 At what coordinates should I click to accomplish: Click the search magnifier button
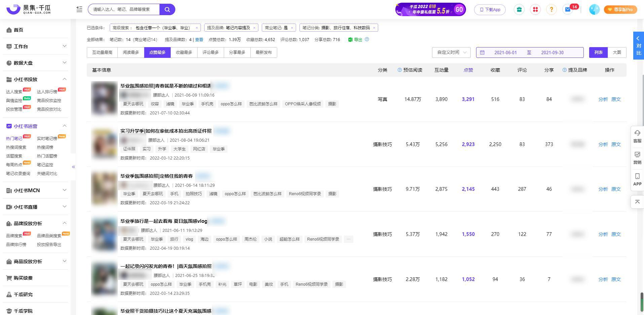tap(167, 9)
